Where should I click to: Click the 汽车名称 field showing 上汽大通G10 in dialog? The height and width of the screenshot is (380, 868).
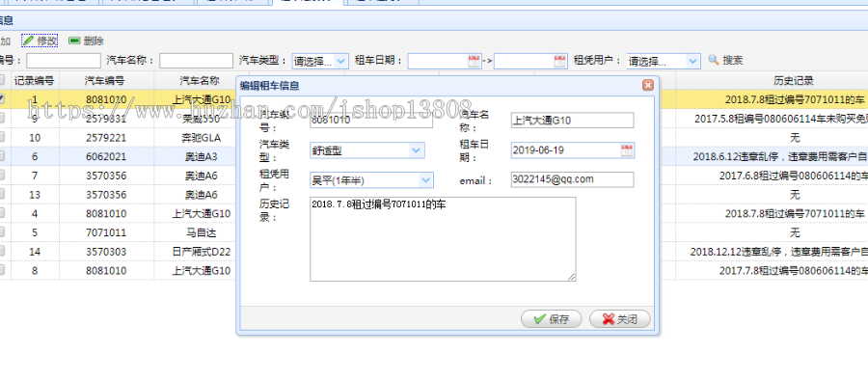(572, 121)
